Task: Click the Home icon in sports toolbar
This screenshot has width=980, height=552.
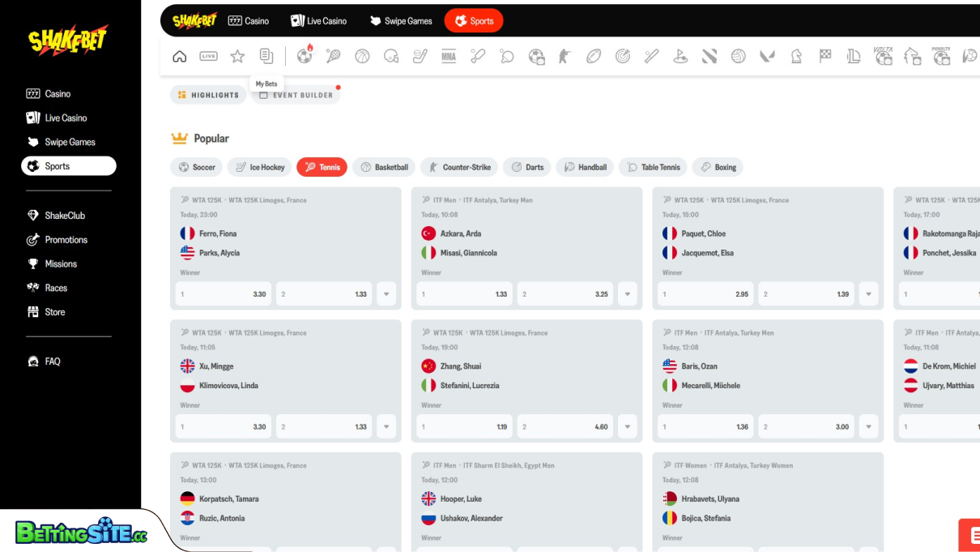Action: coord(180,56)
